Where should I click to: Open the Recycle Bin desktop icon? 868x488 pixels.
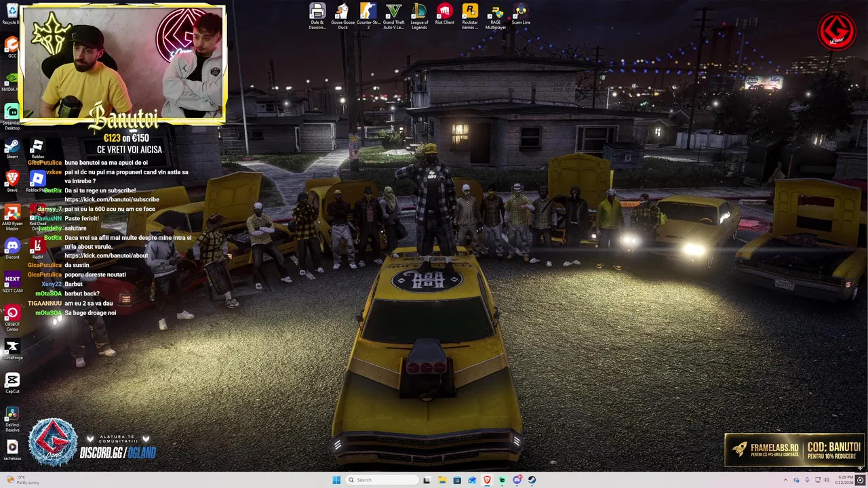pyautogui.click(x=11, y=14)
